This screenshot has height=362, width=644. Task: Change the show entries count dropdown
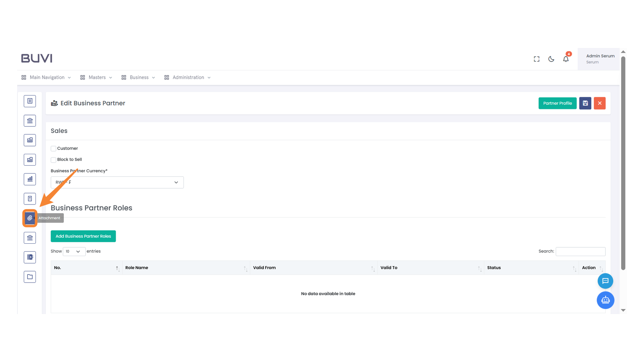(74, 251)
